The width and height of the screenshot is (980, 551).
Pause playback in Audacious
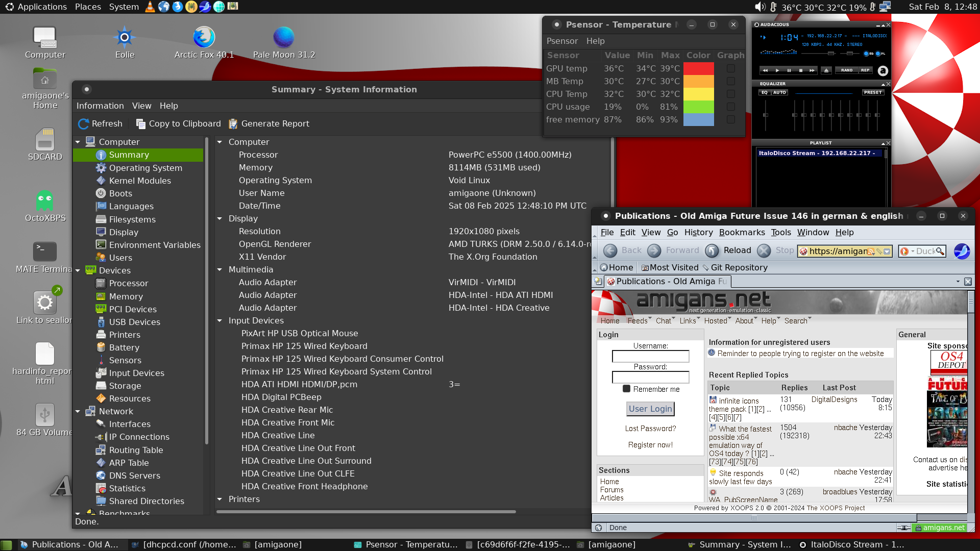789,70
